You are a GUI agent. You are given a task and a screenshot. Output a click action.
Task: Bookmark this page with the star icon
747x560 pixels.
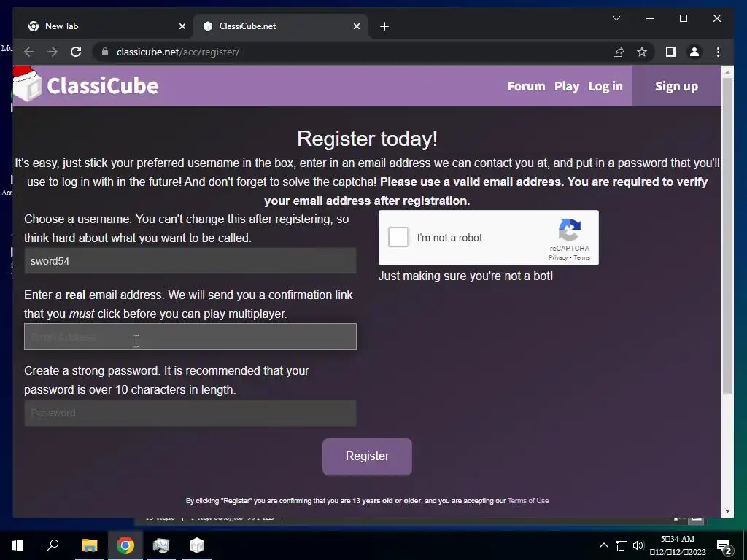[642, 52]
